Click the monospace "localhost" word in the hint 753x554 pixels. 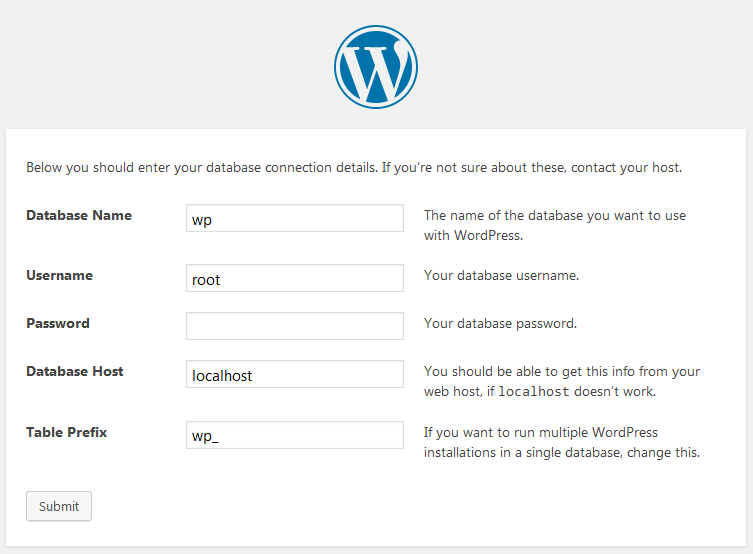(534, 392)
